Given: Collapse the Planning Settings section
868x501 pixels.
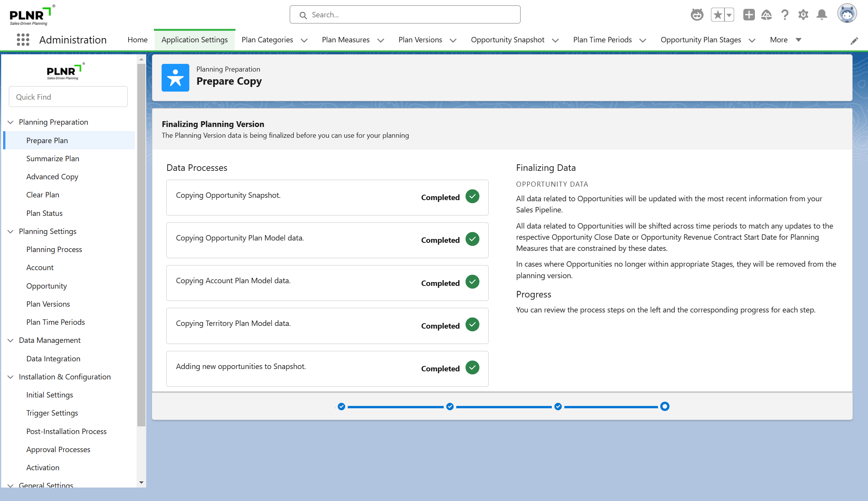Looking at the screenshot, I should [11, 231].
